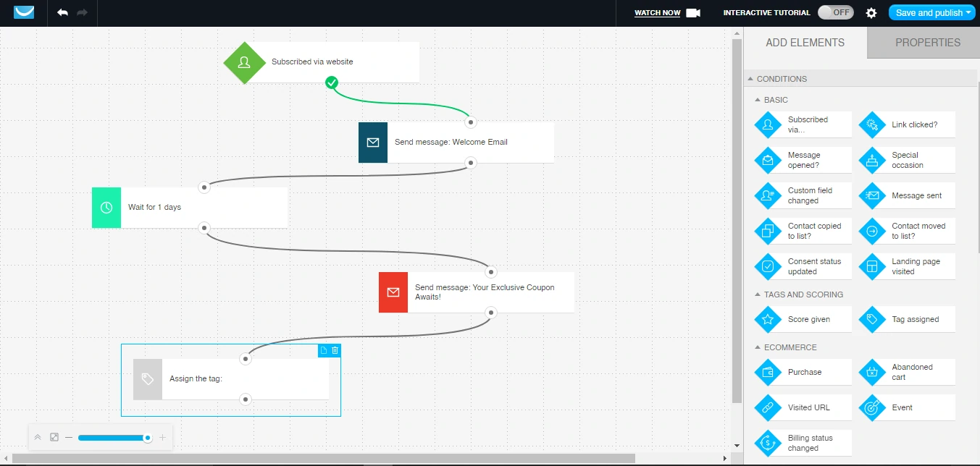Image resolution: width=980 pixels, height=466 pixels.
Task: Select the Event condition
Action: tap(907, 407)
